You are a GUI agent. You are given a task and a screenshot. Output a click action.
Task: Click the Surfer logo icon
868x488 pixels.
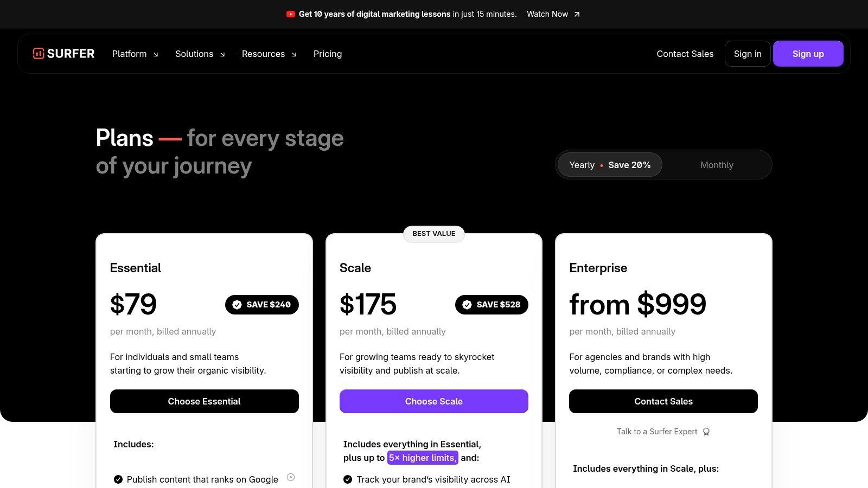pos(39,53)
